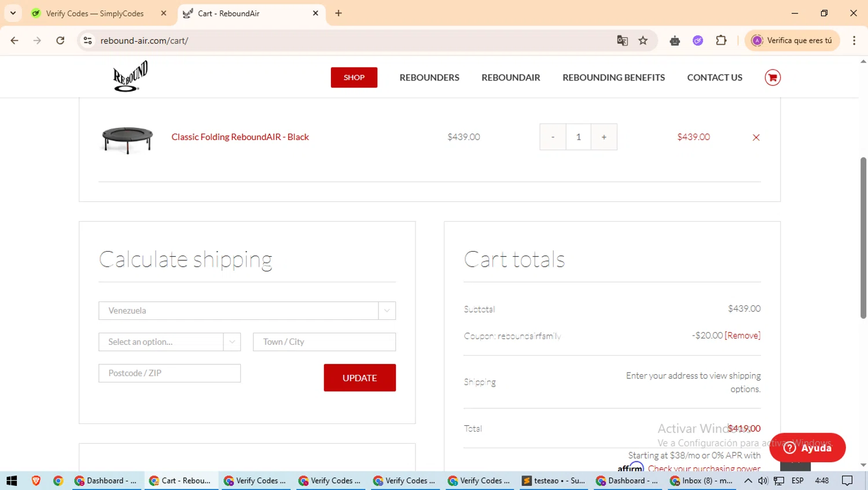Open Inbox (8) taskbar window

tap(702, 481)
